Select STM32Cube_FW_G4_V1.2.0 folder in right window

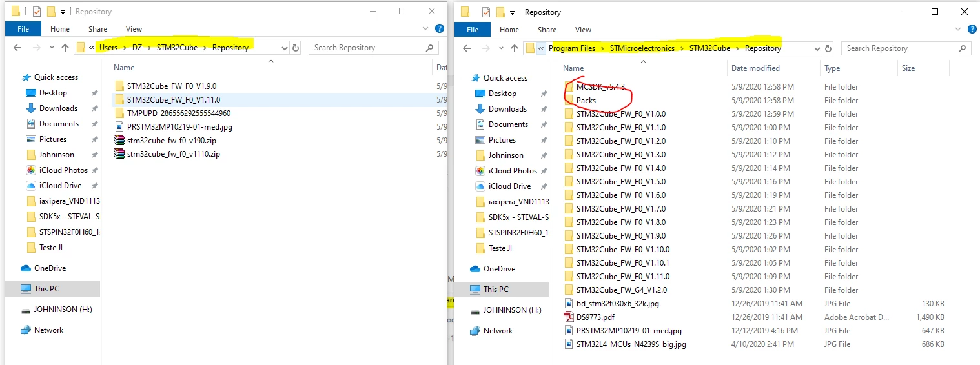tap(622, 290)
